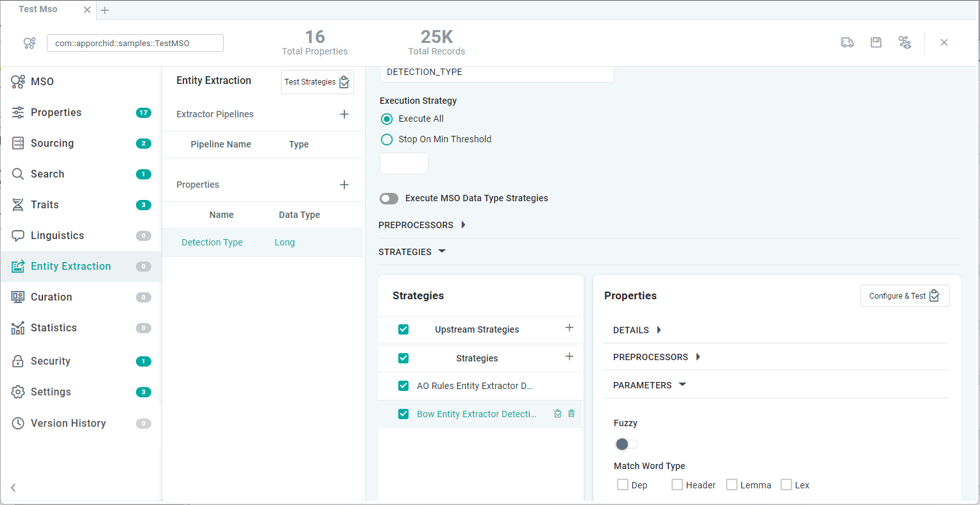Image resolution: width=980 pixels, height=505 pixels.
Task: Delete the Bow Entity Extractor strategy
Action: (571, 414)
